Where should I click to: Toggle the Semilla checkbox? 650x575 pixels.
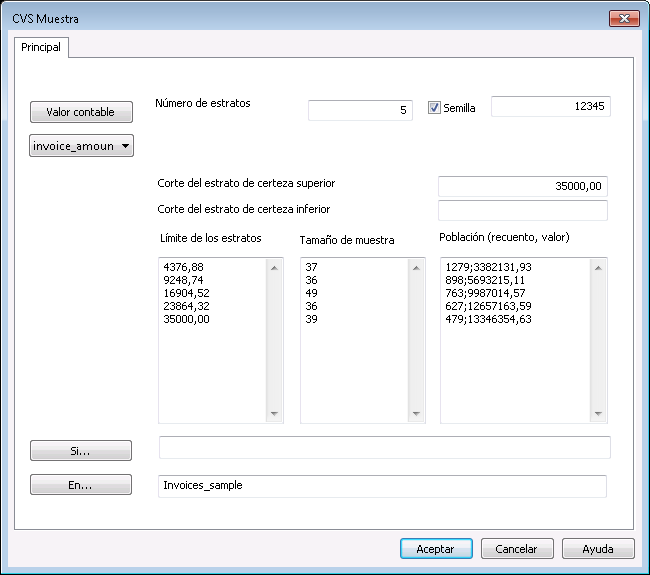point(434,108)
